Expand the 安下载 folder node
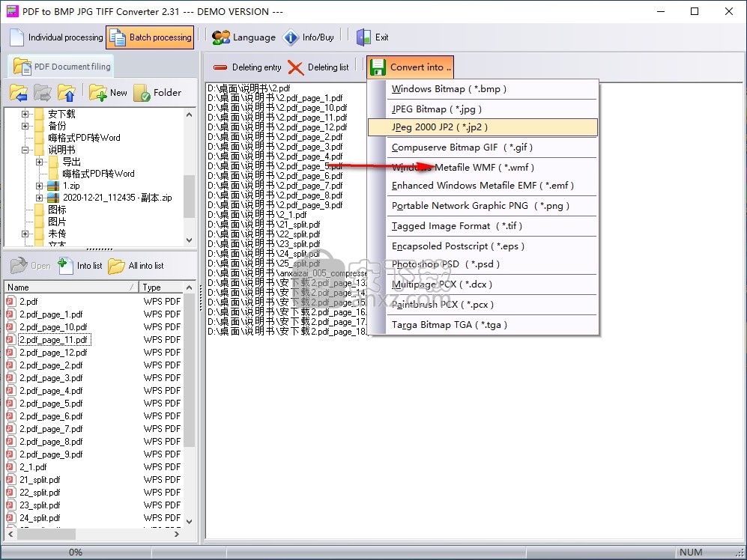The width and height of the screenshot is (747, 560). pyautogui.click(x=25, y=114)
